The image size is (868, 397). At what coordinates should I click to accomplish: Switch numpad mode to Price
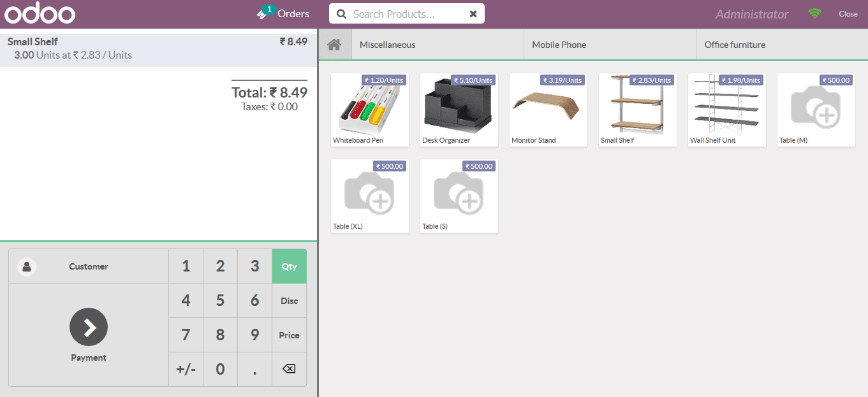pos(289,335)
